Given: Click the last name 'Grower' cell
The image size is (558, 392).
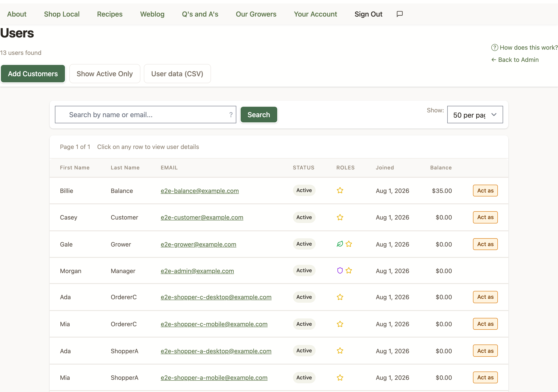Looking at the screenshot, I should tap(121, 244).
